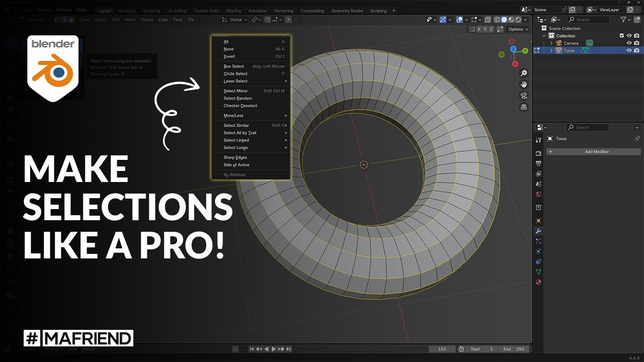Open the Tool settings properties tab

(x=538, y=140)
